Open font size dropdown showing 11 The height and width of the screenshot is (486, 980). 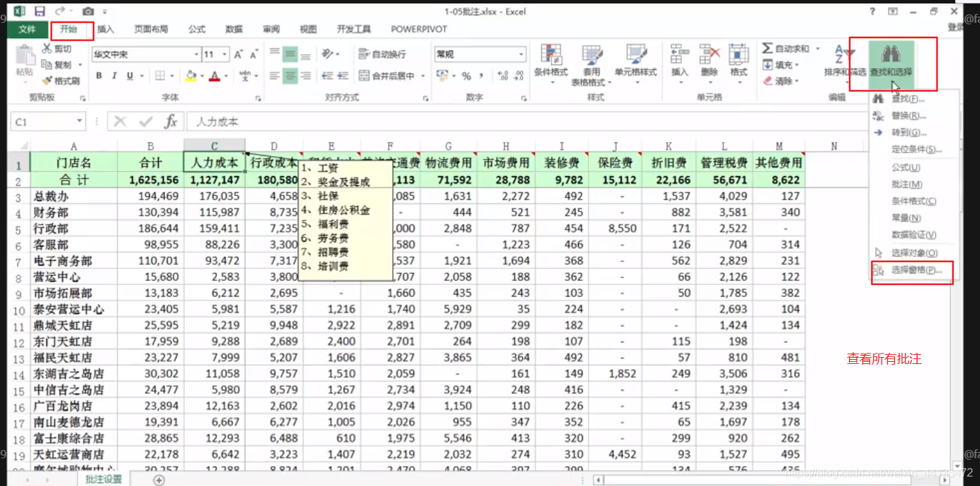[x=225, y=54]
